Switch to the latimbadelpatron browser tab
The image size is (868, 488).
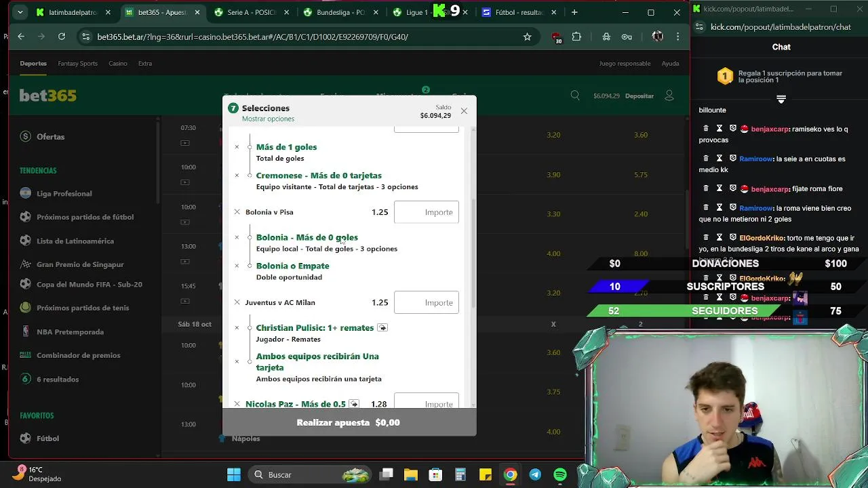(x=72, y=12)
